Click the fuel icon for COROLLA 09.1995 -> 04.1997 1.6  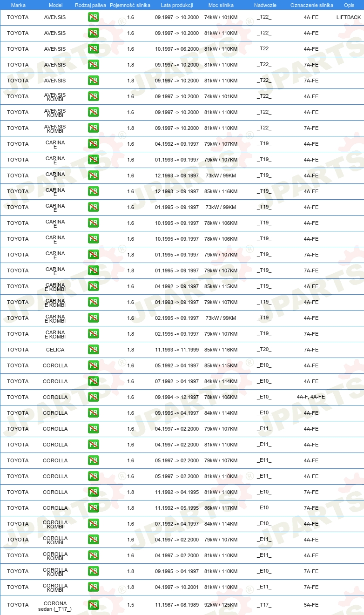coord(93,413)
